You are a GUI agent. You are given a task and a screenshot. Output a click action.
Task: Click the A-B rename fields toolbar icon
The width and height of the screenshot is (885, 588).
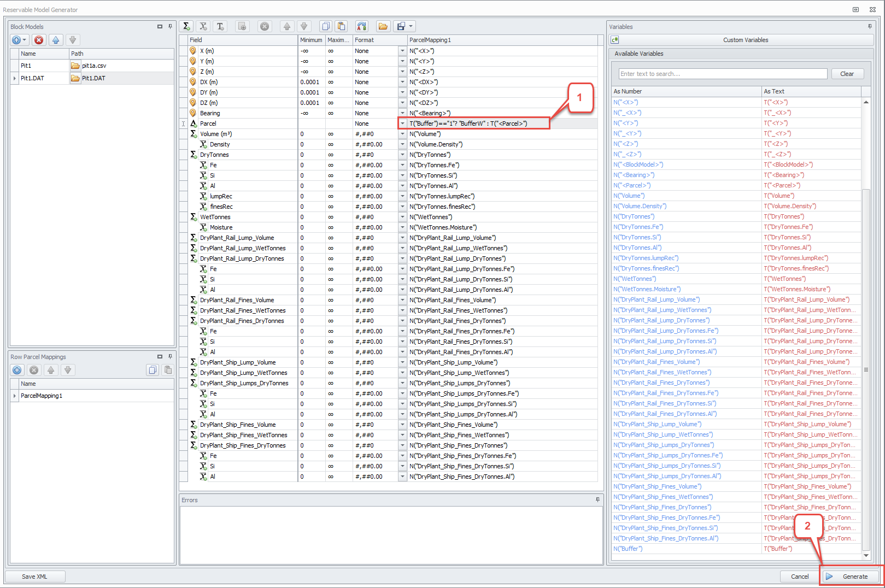361,26
